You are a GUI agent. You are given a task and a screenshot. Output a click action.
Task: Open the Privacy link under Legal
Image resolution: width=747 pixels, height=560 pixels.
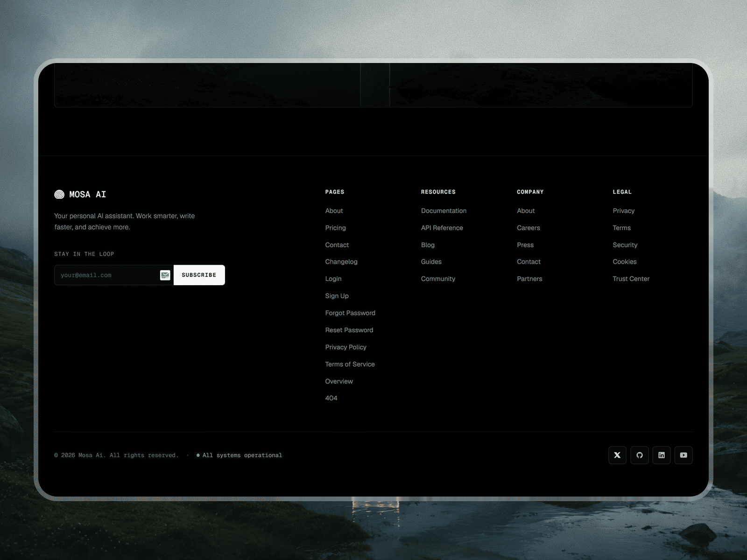tap(624, 211)
